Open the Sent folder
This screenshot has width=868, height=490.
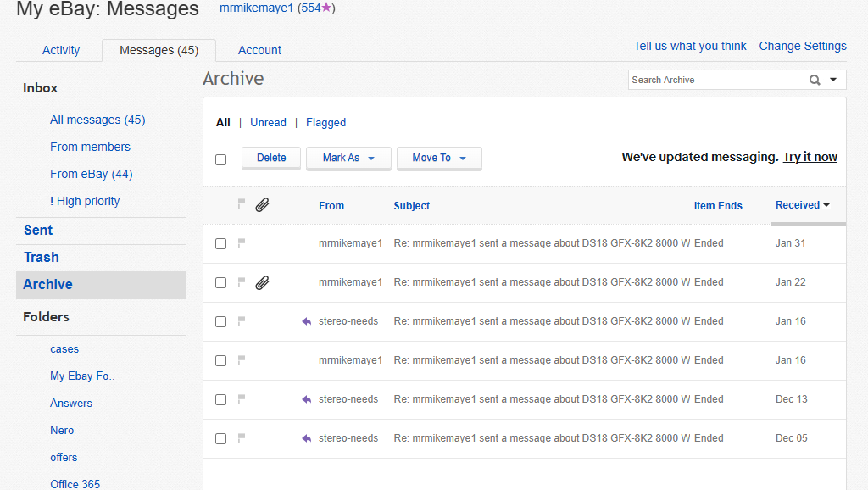[x=38, y=231]
